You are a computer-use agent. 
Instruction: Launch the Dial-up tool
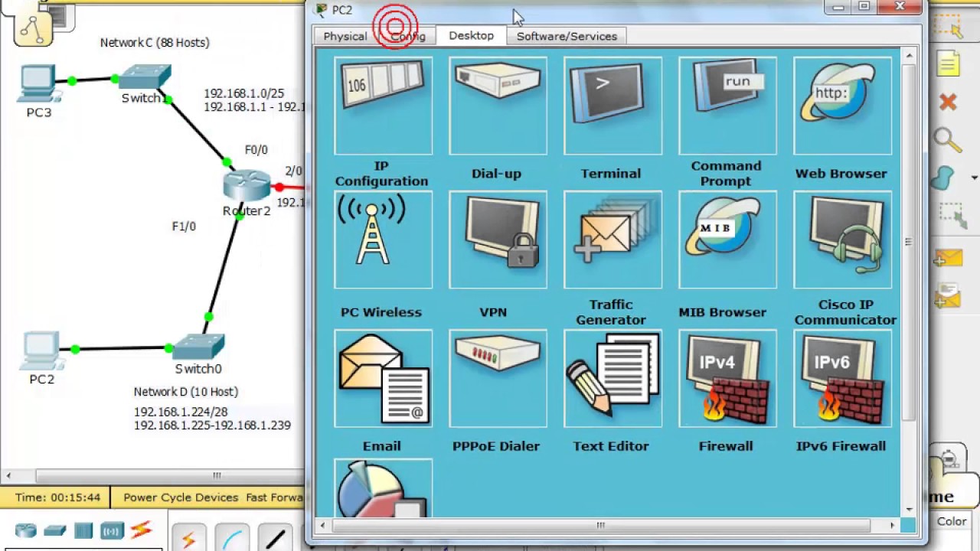click(x=498, y=106)
